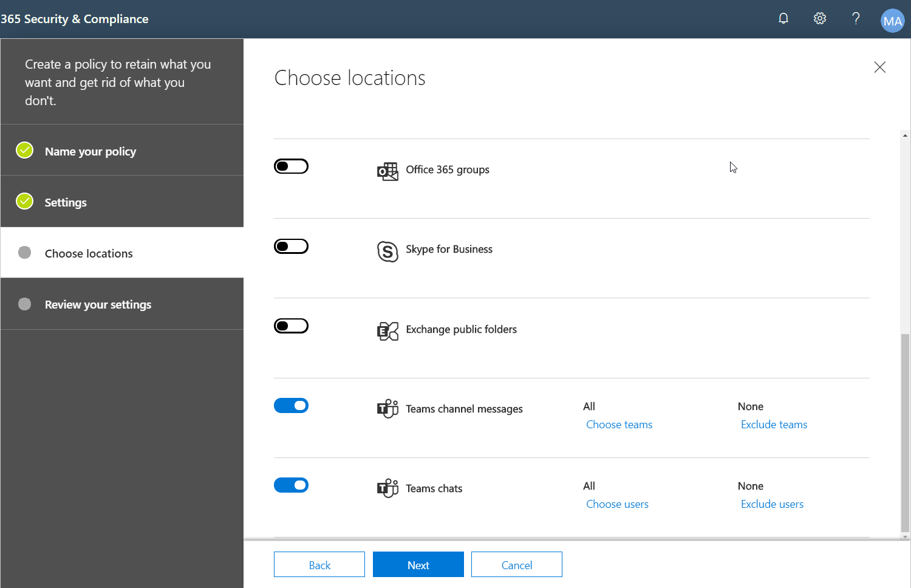The width and height of the screenshot is (911, 588).
Task: Click the Next button
Action: [x=418, y=564]
